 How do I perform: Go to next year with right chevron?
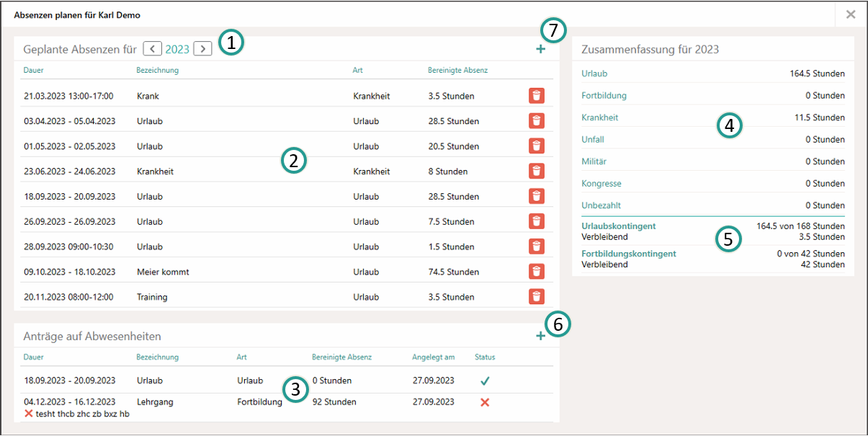(x=203, y=49)
